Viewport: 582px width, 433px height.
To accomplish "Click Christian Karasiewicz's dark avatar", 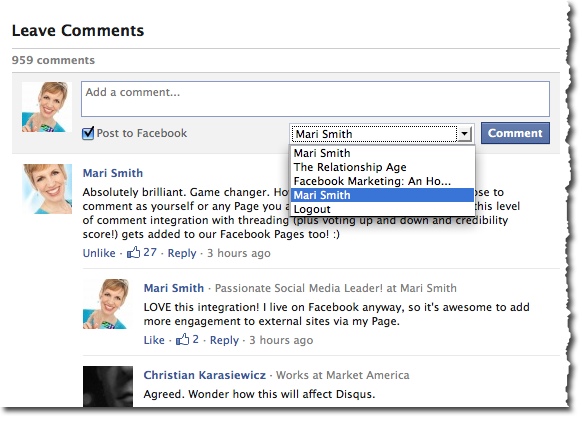I will pos(108,386).
